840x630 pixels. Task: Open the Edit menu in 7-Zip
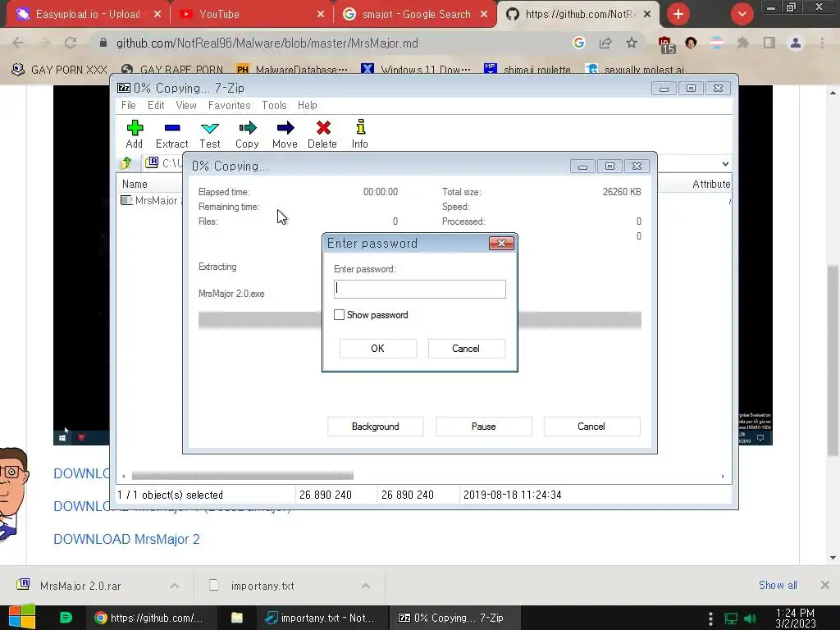coord(156,105)
